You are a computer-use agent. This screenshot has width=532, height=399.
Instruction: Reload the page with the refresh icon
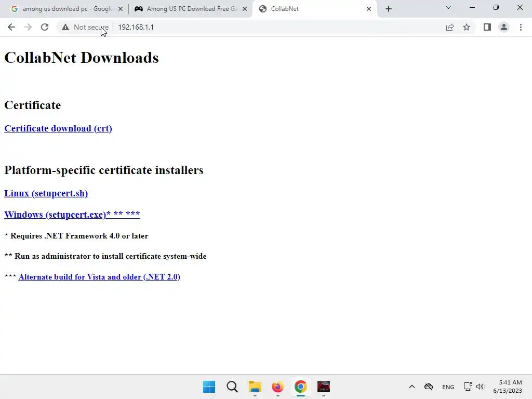[45, 27]
